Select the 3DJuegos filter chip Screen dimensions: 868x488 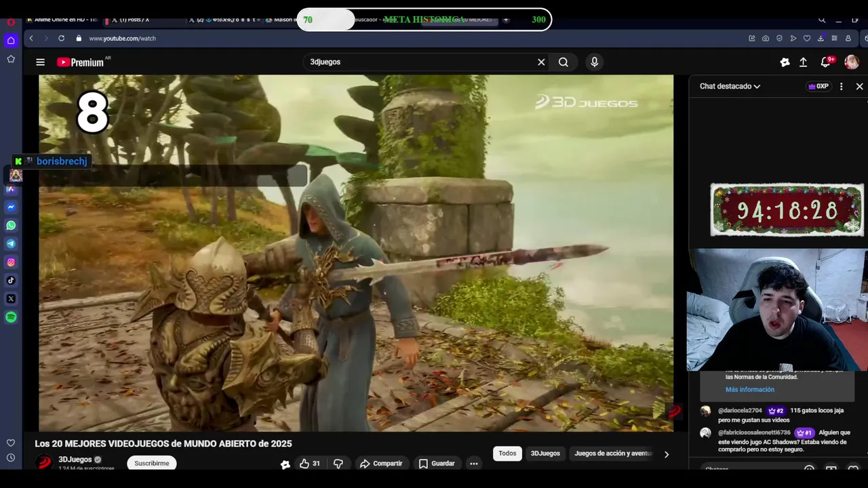coord(545,453)
